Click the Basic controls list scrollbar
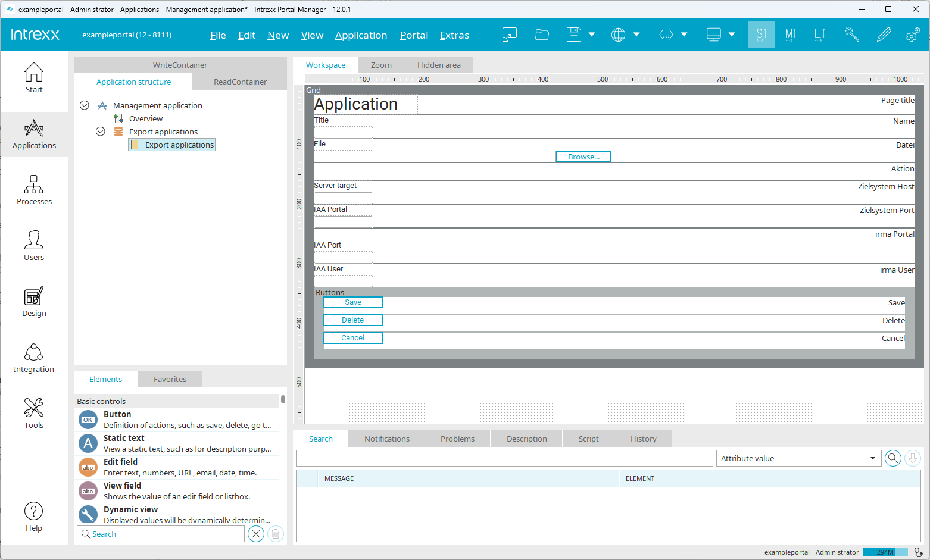The width and height of the screenshot is (930, 560). (283, 399)
